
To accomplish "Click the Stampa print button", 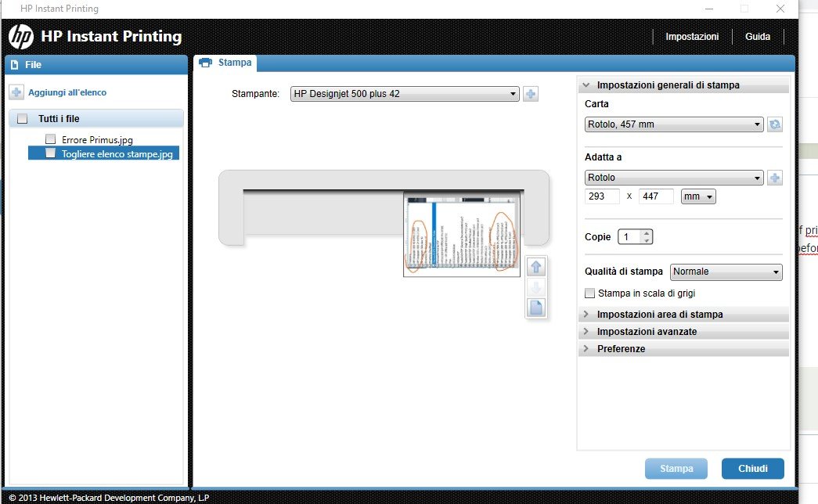I will pyautogui.click(x=676, y=469).
